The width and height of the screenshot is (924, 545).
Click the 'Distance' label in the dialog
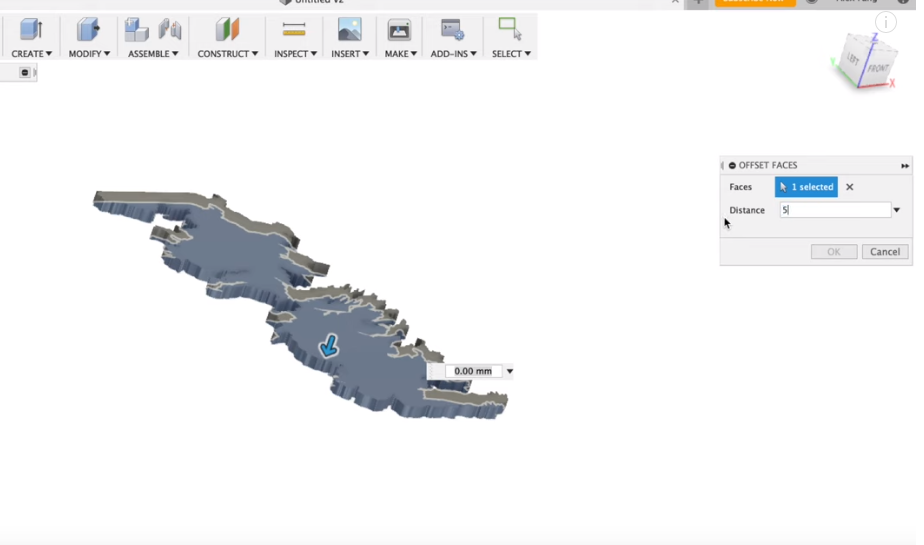(x=747, y=210)
